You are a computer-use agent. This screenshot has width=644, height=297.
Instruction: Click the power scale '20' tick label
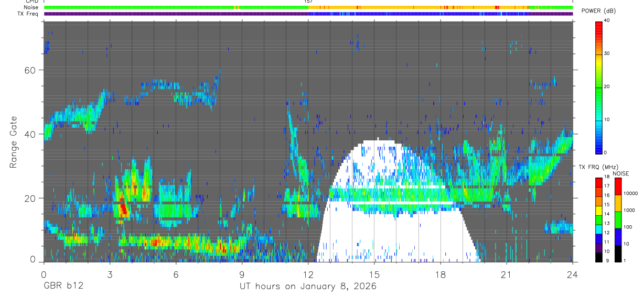(607, 86)
